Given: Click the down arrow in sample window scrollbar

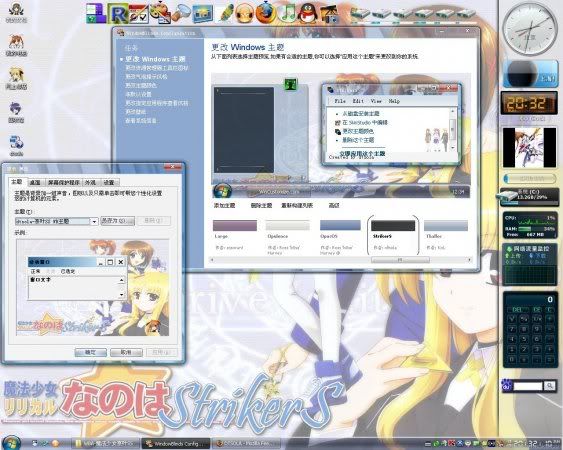Looking at the screenshot, I should pos(122,295).
